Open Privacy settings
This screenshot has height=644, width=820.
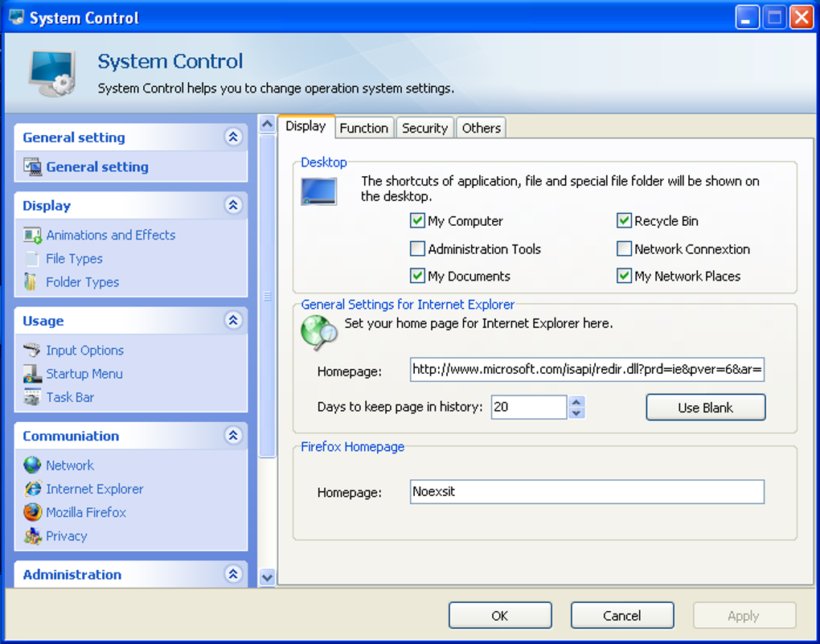[66, 535]
